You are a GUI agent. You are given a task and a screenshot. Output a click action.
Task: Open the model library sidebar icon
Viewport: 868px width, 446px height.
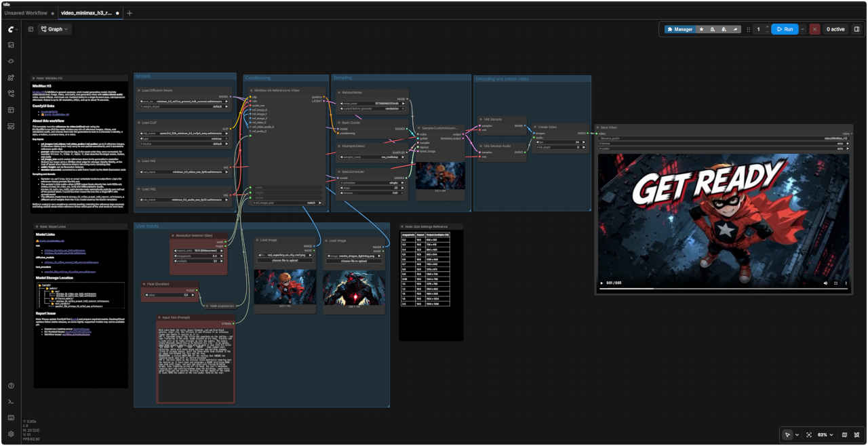click(11, 77)
